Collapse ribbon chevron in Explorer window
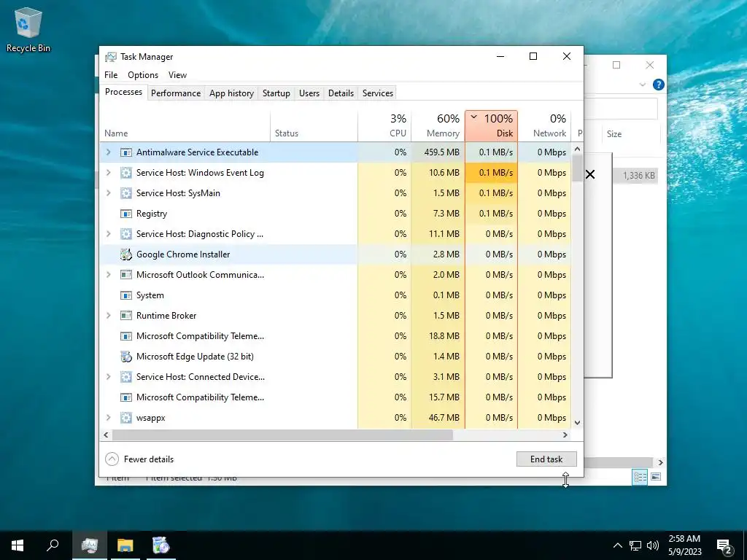The height and width of the screenshot is (560, 747). [642, 85]
